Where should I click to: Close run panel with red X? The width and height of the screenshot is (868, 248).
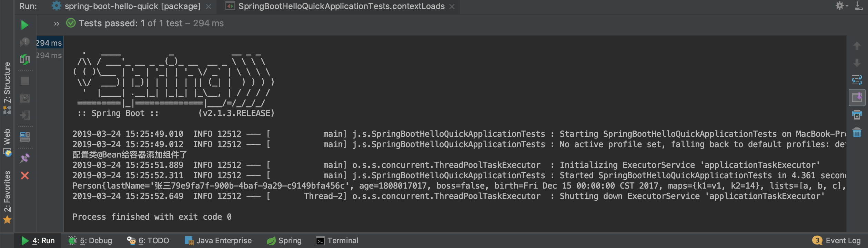(25, 175)
